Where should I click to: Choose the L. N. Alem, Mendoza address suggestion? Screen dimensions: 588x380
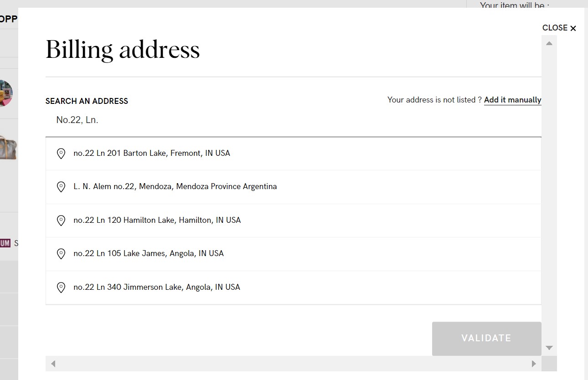(175, 187)
